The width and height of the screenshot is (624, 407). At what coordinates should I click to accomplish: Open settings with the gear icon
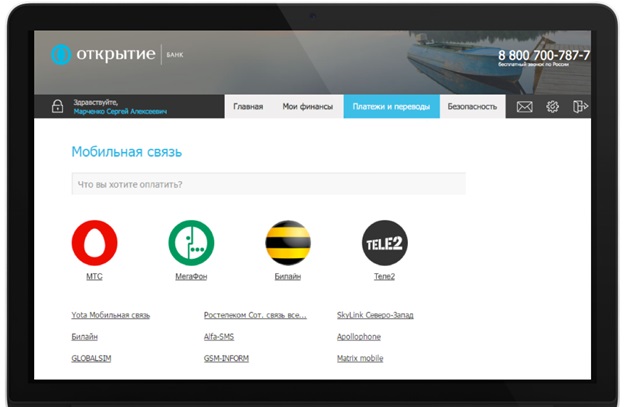pos(552,107)
